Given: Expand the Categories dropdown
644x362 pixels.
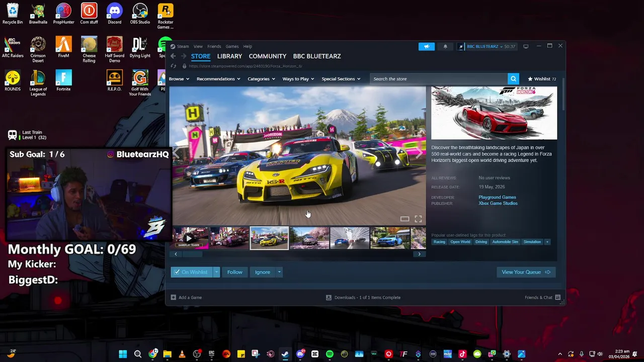Looking at the screenshot, I should tap(261, 79).
